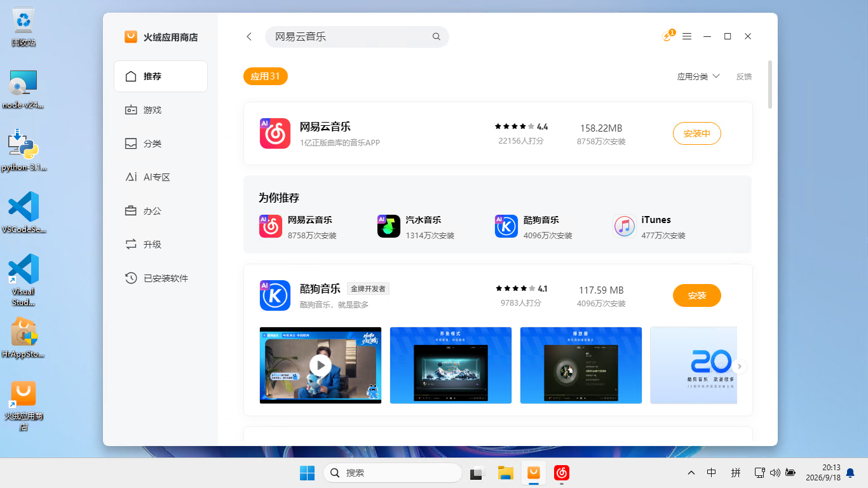Image resolution: width=868 pixels, height=488 pixels.
Task: Click the 网易云音乐 app icon in top result
Action: pyautogui.click(x=275, y=133)
